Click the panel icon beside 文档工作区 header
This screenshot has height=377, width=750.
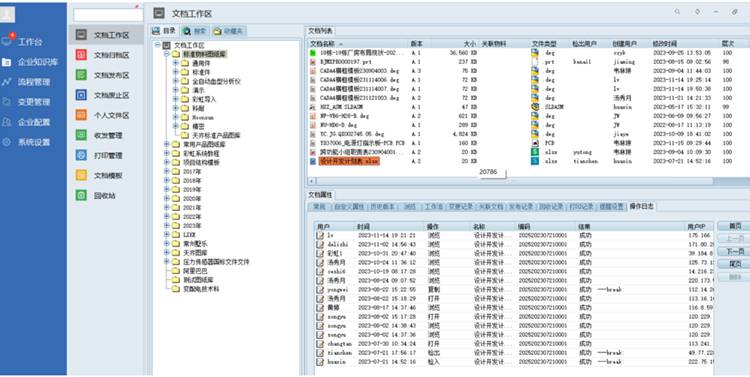pos(159,13)
